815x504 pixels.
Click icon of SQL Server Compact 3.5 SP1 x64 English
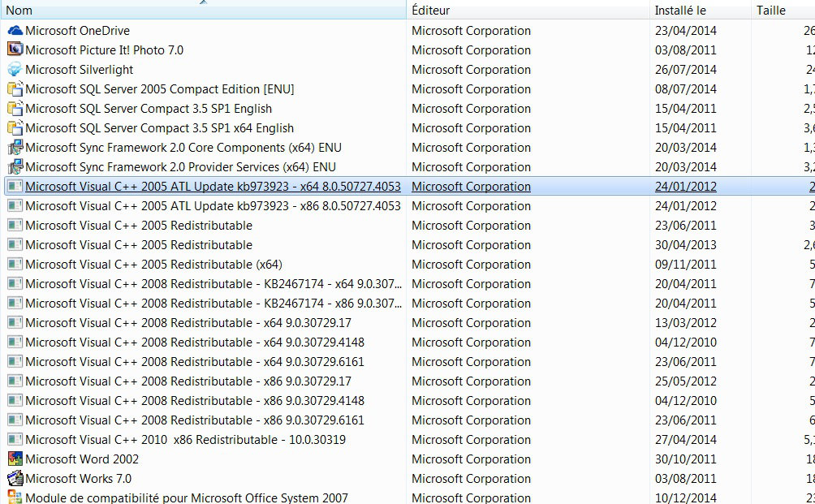(x=15, y=127)
